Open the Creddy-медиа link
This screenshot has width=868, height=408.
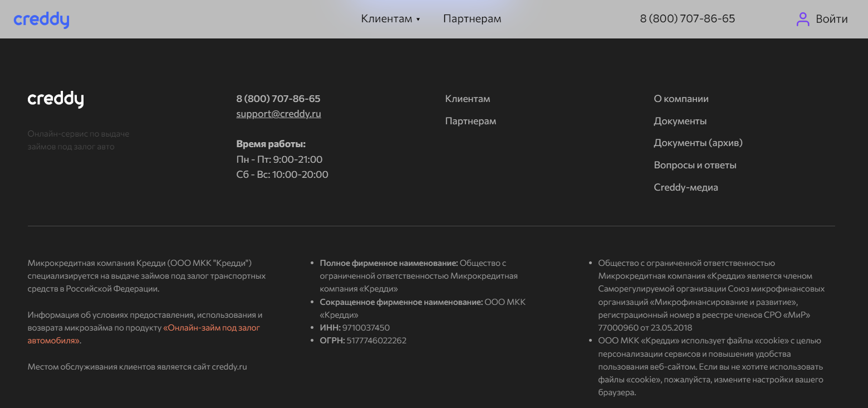click(686, 187)
